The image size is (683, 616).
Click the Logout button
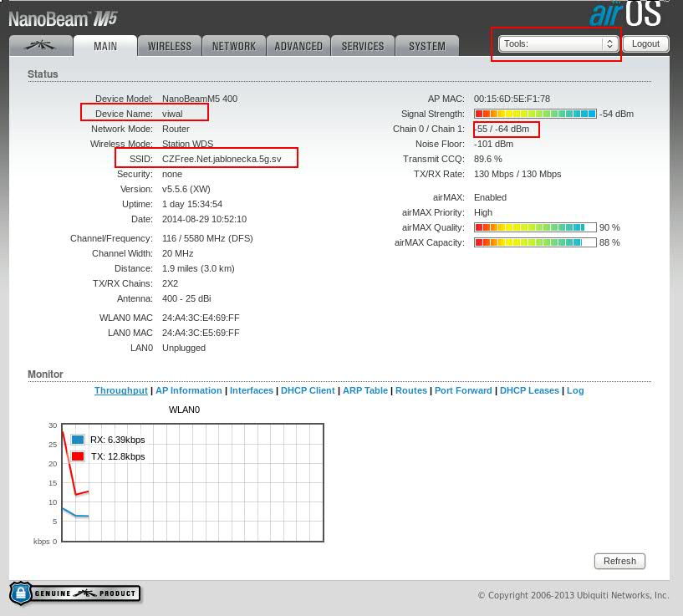pyautogui.click(x=645, y=43)
